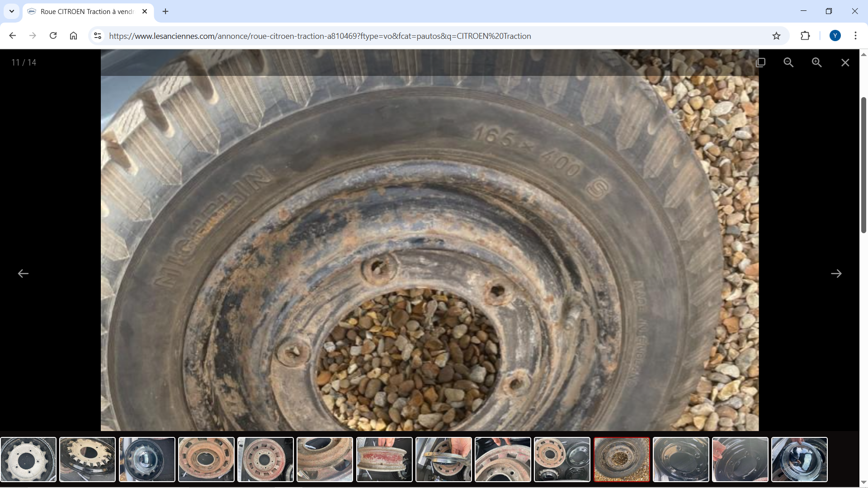Open the Chrome home page
Viewport: 868px width, 488px height.
click(73, 36)
